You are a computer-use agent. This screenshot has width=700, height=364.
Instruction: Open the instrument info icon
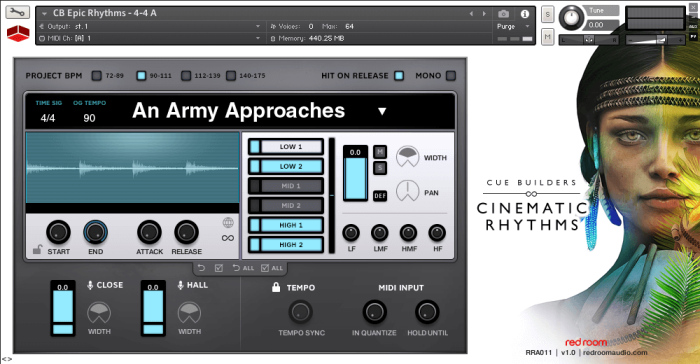[x=525, y=14]
